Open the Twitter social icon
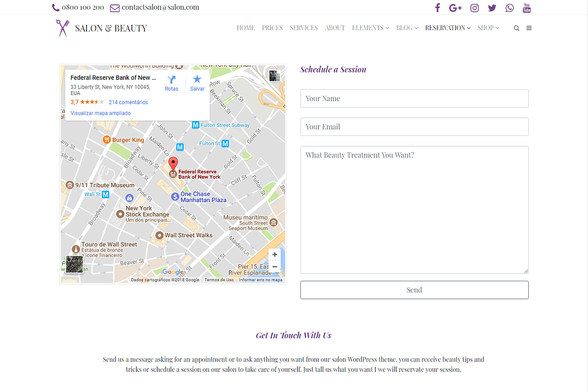Screen dimensions: 588x392 [492, 8]
